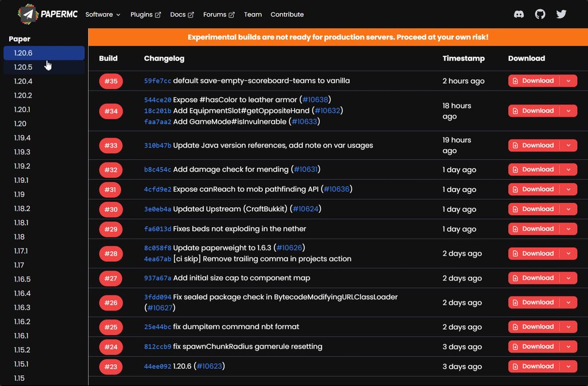Click external link icon beside Docs
The width and height of the screenshot is (588, 386).
coord(191,14)
